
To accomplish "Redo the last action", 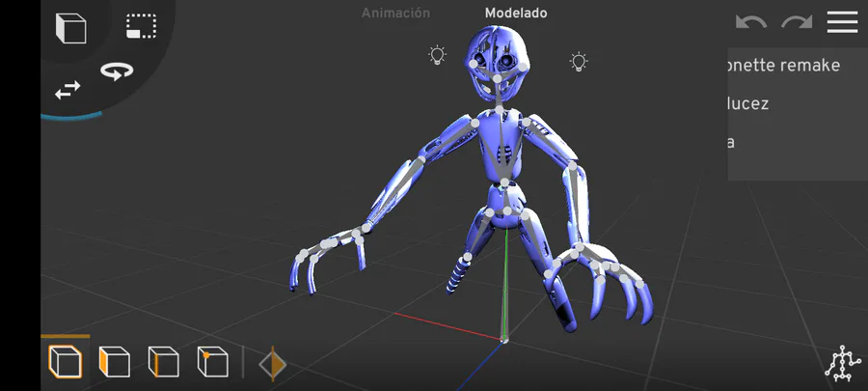I will pyautogui.click(x=797, y=22).
